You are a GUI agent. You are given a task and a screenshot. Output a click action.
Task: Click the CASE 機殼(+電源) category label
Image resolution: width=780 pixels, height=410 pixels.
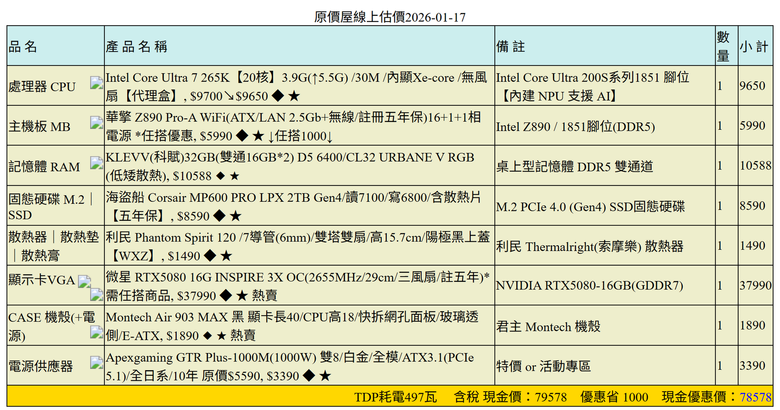click(52, 326)
